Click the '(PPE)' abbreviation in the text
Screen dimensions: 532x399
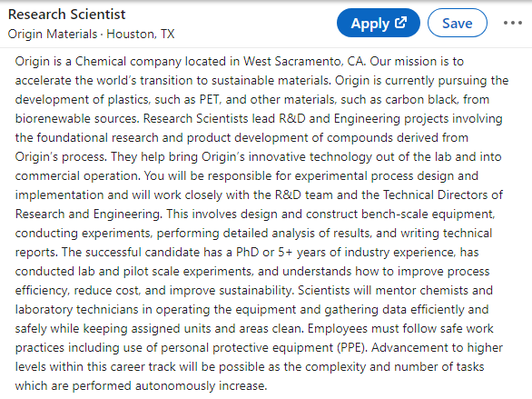352,347
